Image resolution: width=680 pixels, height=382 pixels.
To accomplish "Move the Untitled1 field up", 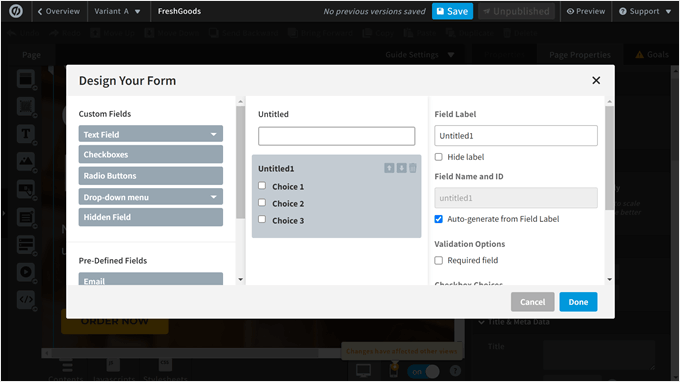I will [389, 168].
